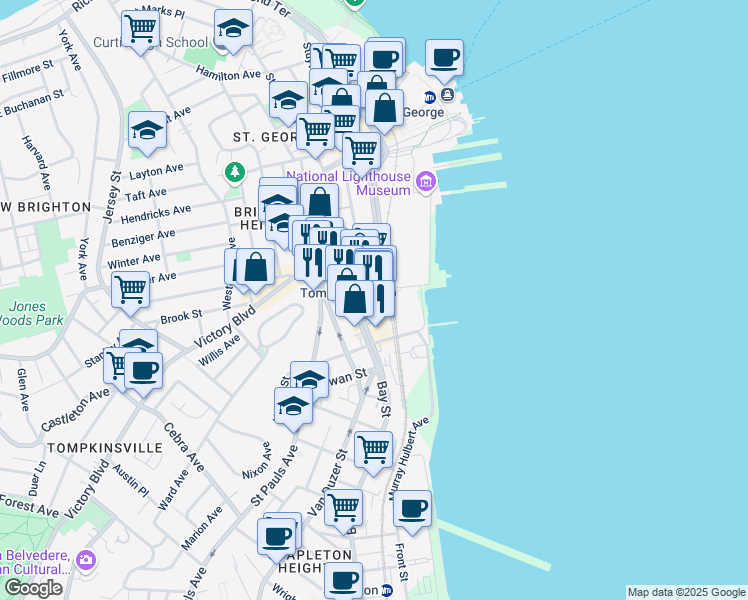
Task: Select the Hendricks Ave street label
Action: (x=156, y=215)
